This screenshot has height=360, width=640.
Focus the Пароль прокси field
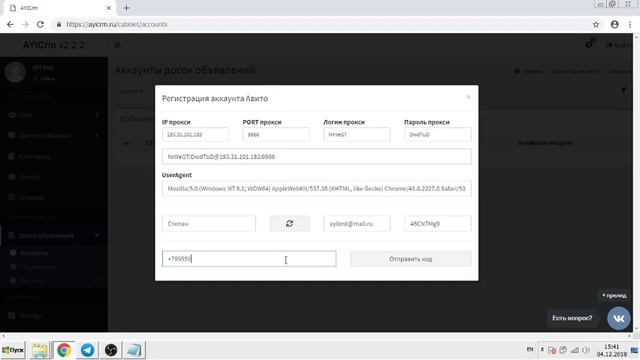[438, 134]
